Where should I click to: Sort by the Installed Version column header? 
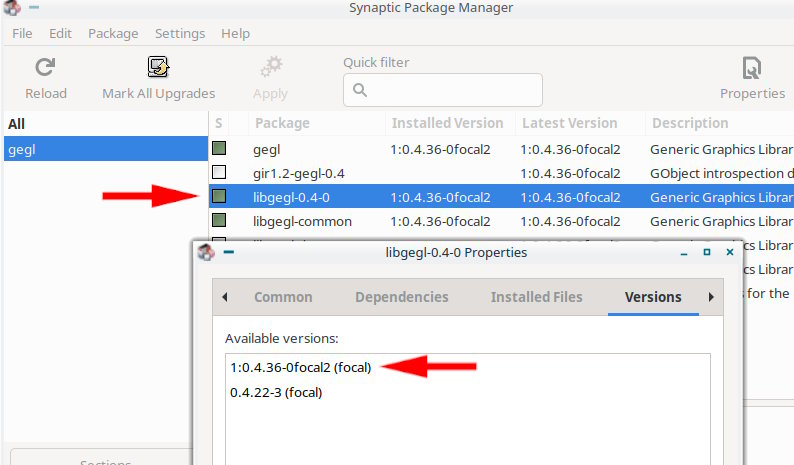click(447, 123)
